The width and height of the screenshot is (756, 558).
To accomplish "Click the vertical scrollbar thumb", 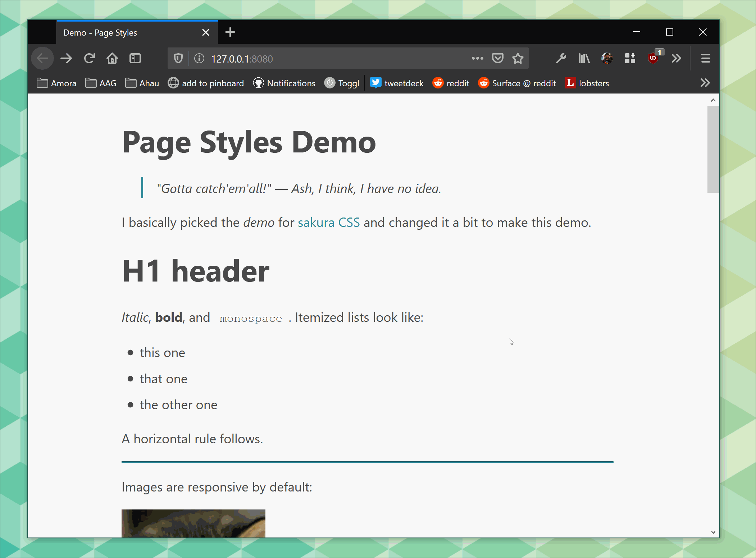I will pos(713,149).
